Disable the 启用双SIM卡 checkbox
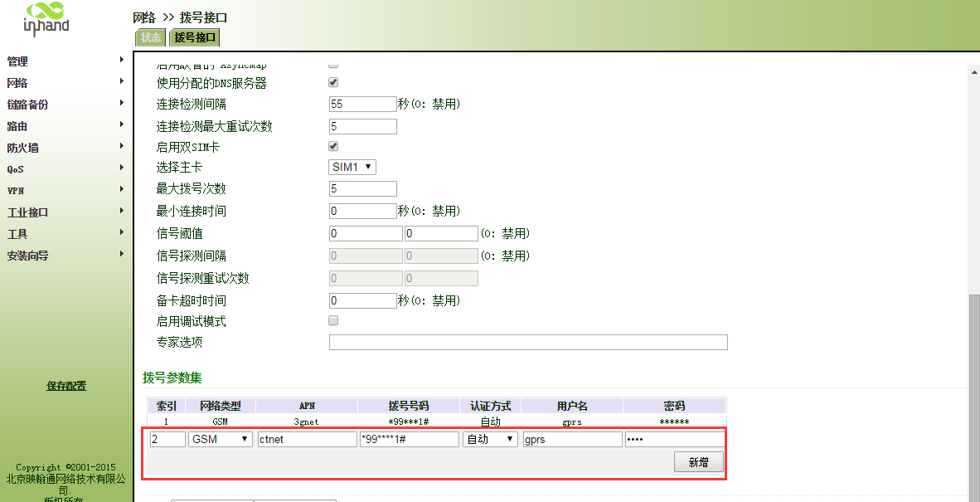 [x=333, y=145]
